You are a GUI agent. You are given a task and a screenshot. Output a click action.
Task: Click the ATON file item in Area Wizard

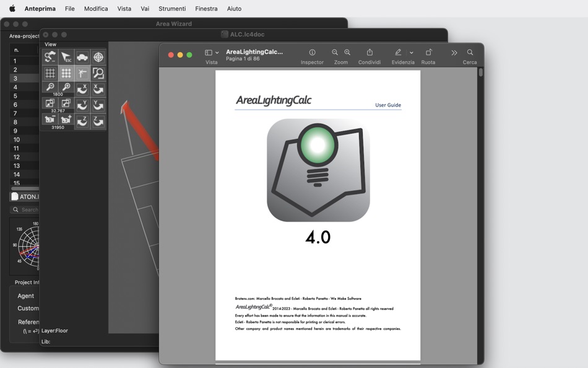(25, 196)
